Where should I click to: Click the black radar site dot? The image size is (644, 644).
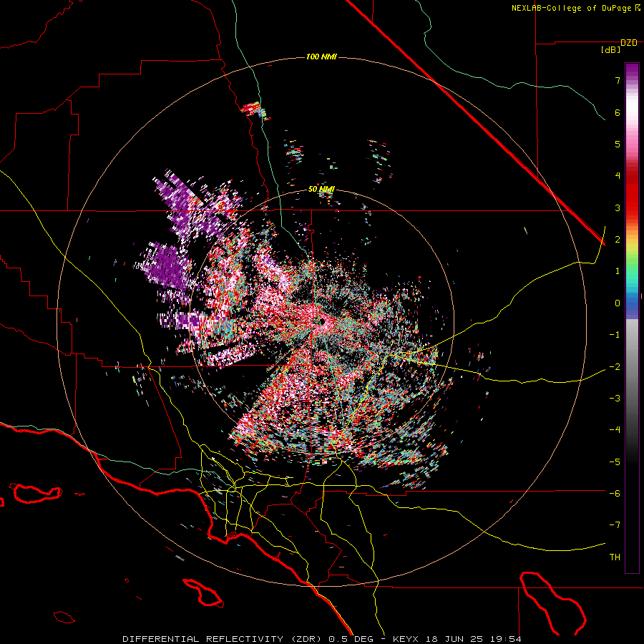tap(323, 321)
